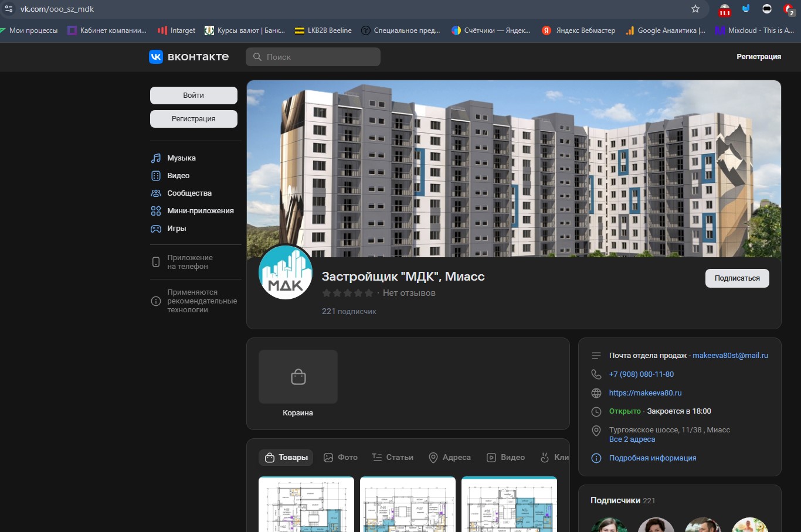Click the Нет отзывов text

click(x=409, y=293)
